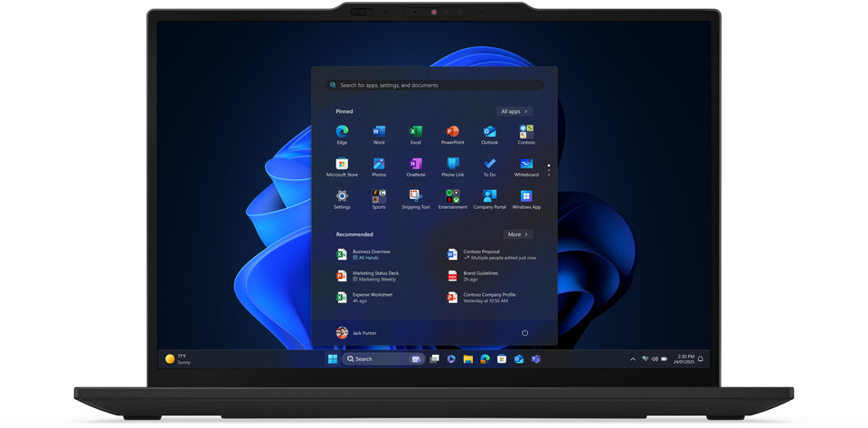The width and height of the screenshot is (868, 428).
Task: Open File Explorer from the taskbar
Action: [x=467, y=359]
